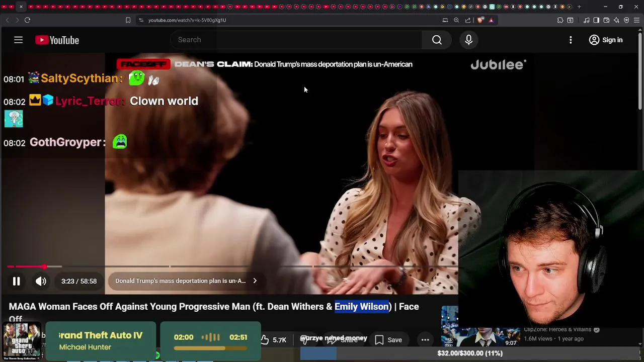Open Brave VPN shield icon
This screenshot has width=644, height=362.
click(626, 20)
